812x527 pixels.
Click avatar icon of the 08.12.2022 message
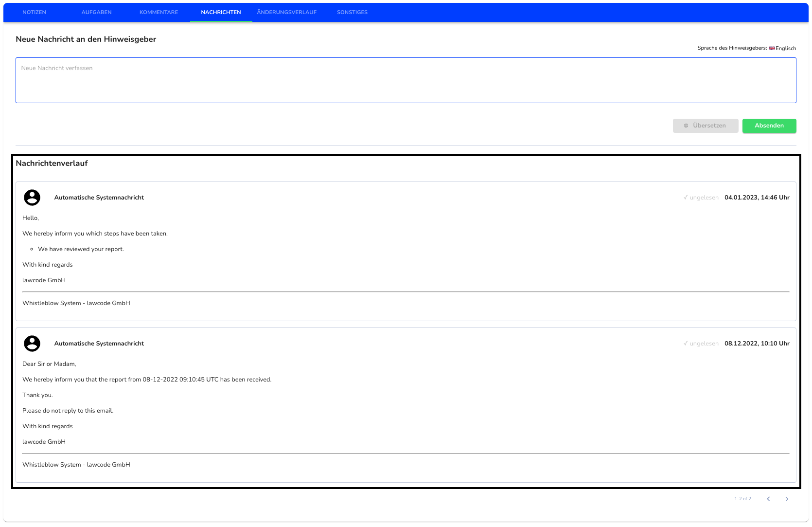click(32, 344)
